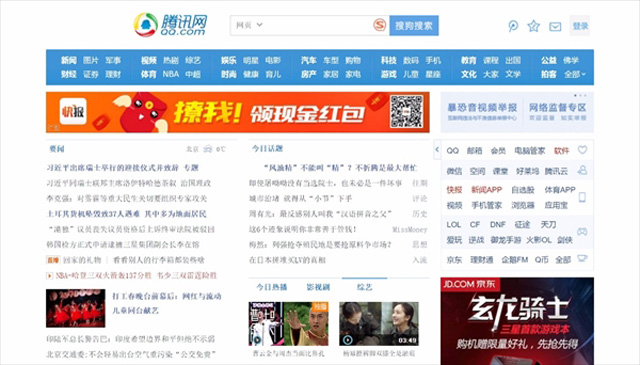Select the first carousel dot above 网络监督专区
This screenshot has width=640, height=365.
point(576,96)
